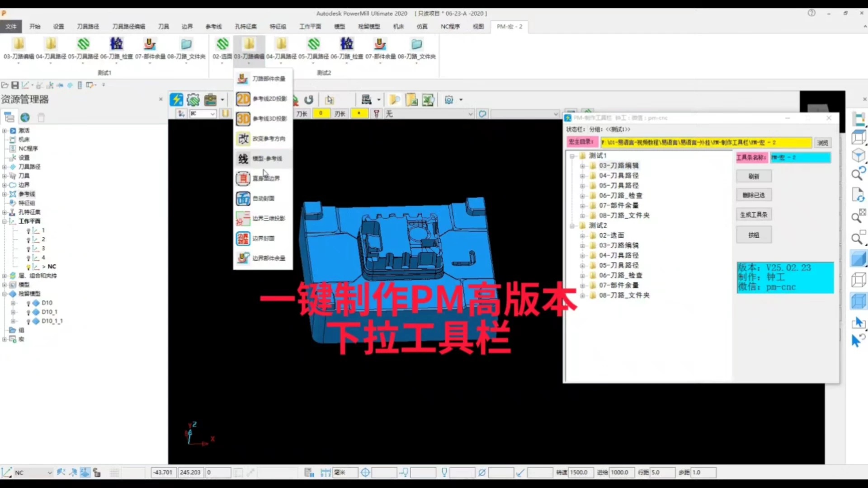Viewport: 868px width, 488px height.
Task: Click 03-刀路编辑 icon in 测试1 ribbon group
Action: click(19, 44)
